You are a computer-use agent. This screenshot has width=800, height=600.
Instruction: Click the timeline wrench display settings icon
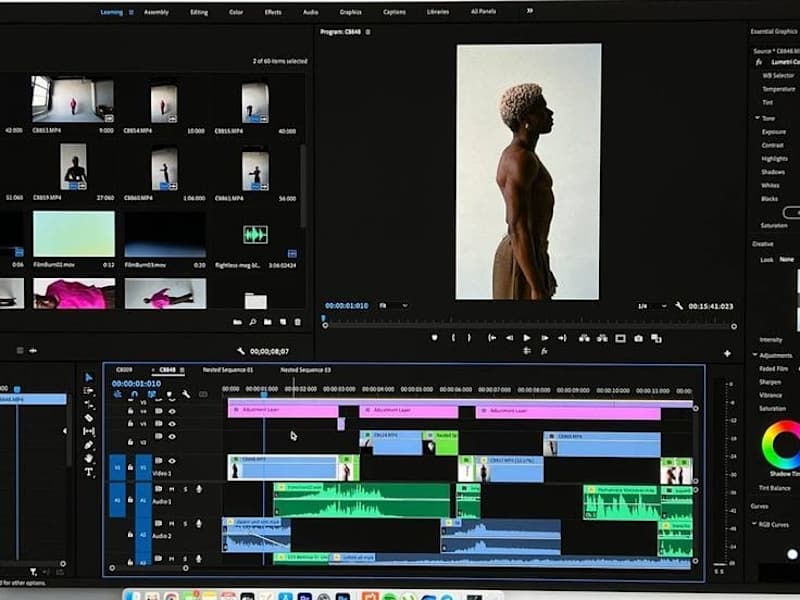(186, 394)
